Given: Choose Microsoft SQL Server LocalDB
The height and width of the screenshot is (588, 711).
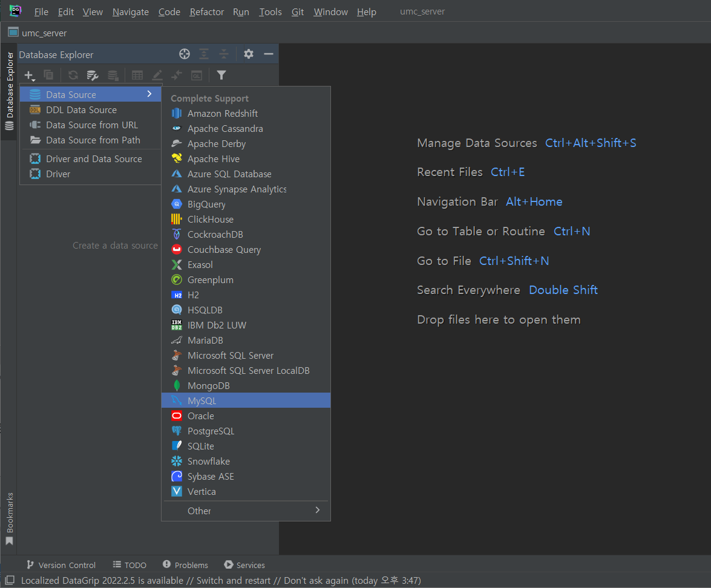Looking at the screenshot, I should (x=246, y=370).
